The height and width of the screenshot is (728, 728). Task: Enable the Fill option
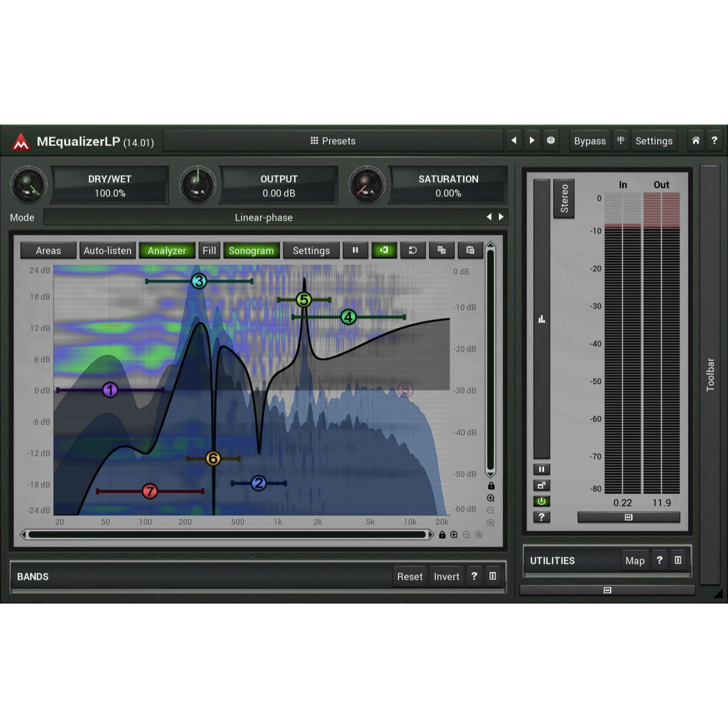coord(209,250)
